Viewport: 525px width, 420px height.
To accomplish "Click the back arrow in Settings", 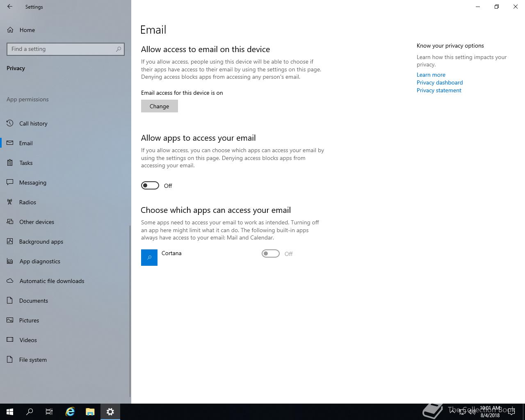I will coord(10,7).
